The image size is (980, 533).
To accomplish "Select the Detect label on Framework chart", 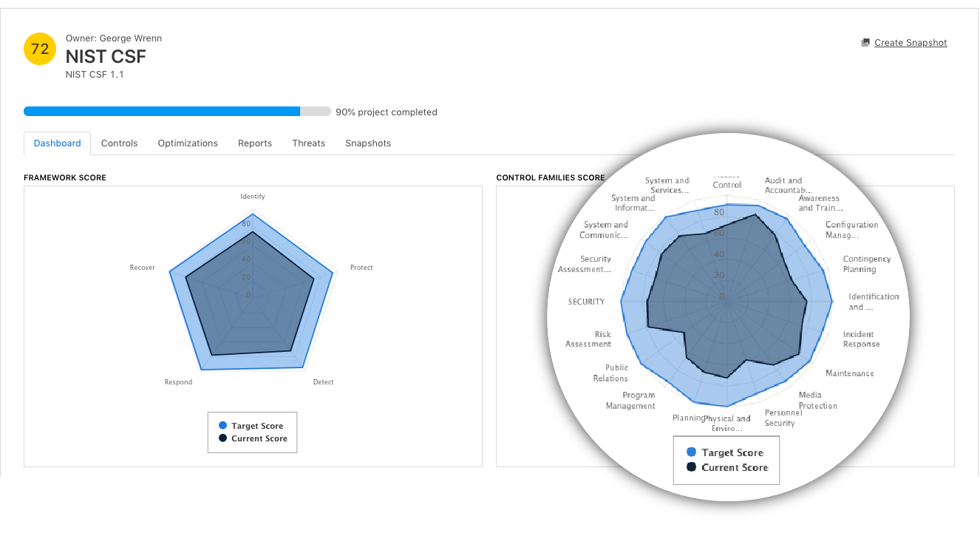I will tap(323, 382).
